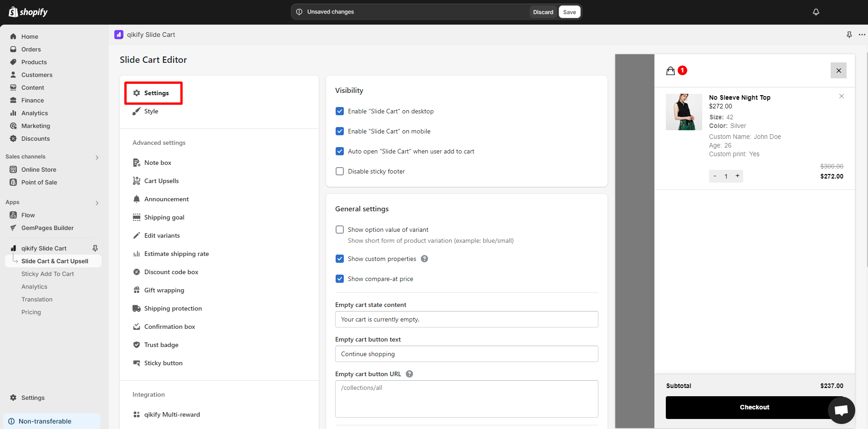Switch to the Translation section
The width and height of the screenshot is (868, 429).
pyautogui.click(x=37, y=299)
